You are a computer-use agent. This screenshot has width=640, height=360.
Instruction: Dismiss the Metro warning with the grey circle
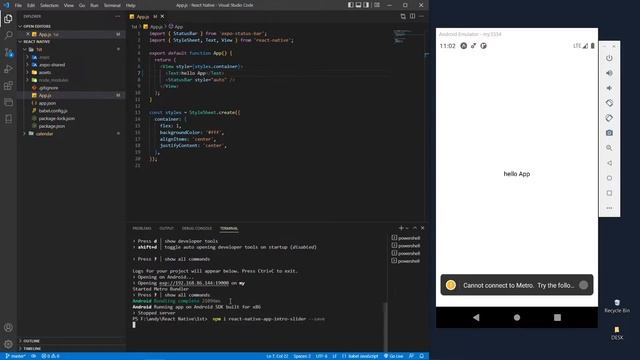(583, 285)
